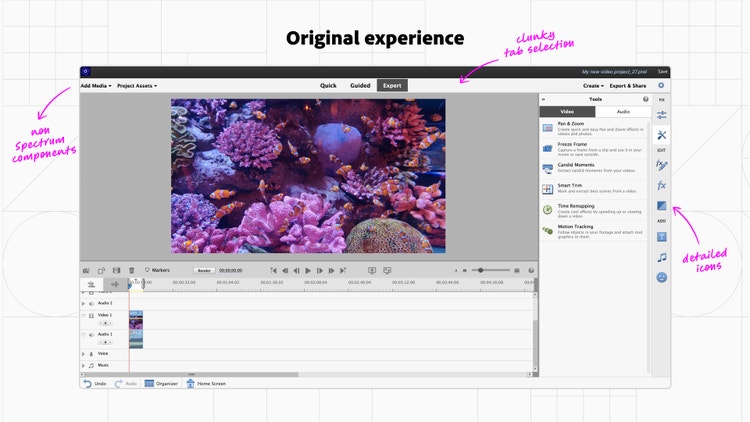Toggle Audio 2 track mute speaker
This screenshot has width=750, height=422.
(x=91, y=303)
